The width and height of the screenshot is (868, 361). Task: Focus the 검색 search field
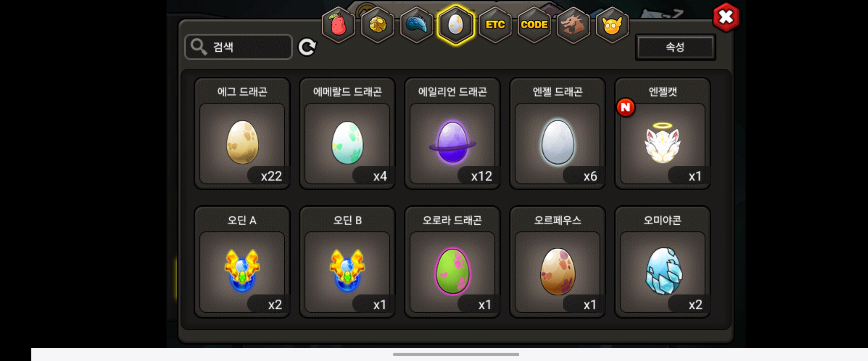[x=239, y=47]
